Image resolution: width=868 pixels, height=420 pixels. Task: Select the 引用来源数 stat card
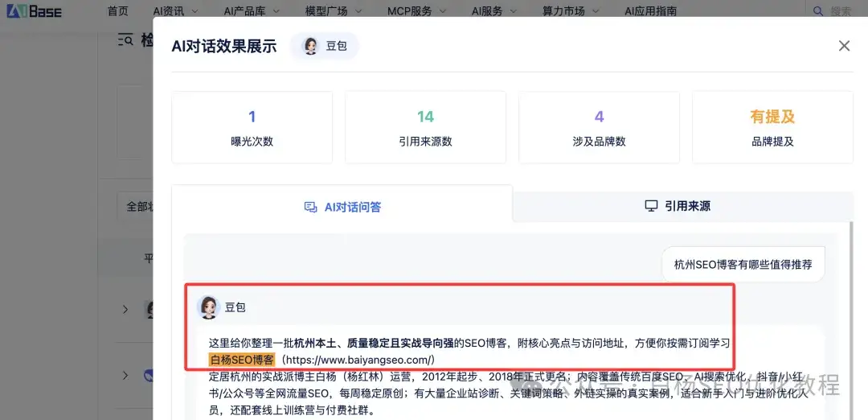[x=425, y=127]
